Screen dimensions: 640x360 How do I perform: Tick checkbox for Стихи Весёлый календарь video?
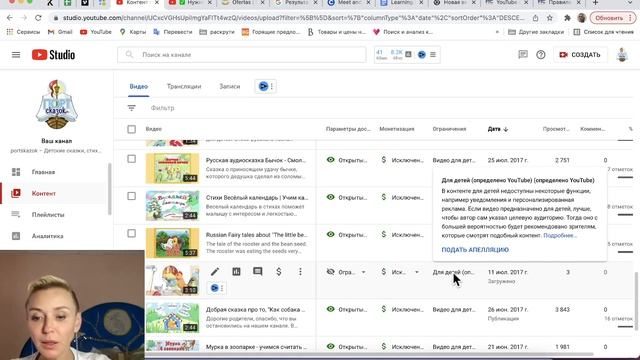131,196
